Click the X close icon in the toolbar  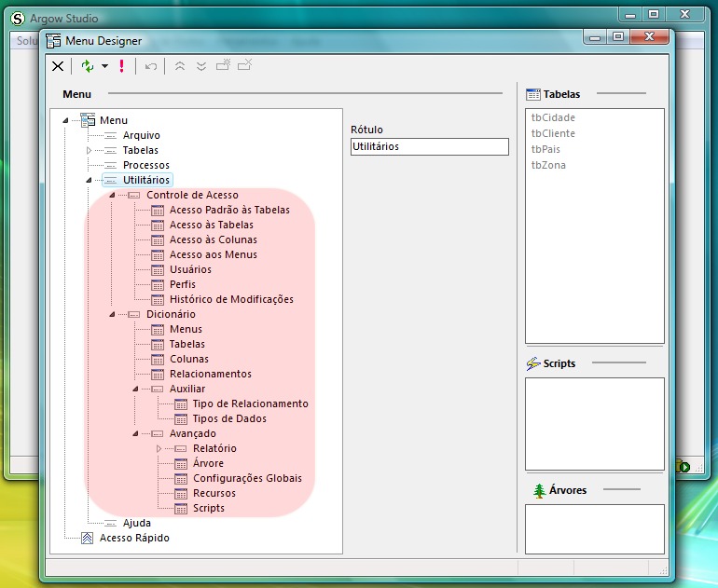click(x=58, y=66)
